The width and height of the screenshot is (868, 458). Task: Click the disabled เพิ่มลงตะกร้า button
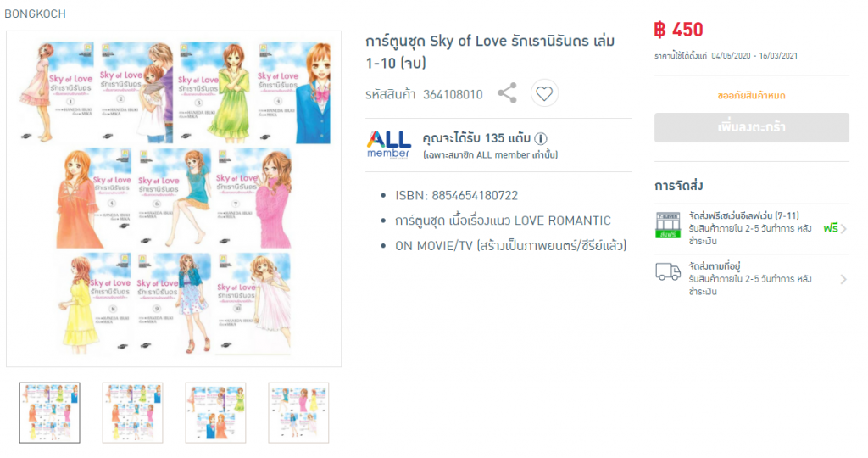coord(751,127)
